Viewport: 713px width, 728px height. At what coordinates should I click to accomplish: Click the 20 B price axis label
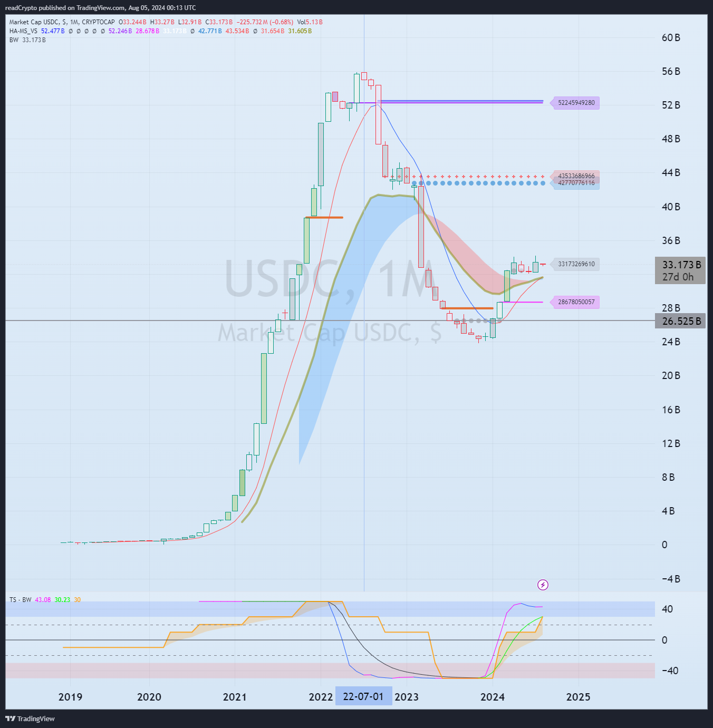pyautogui.click(x=671, y=375)
